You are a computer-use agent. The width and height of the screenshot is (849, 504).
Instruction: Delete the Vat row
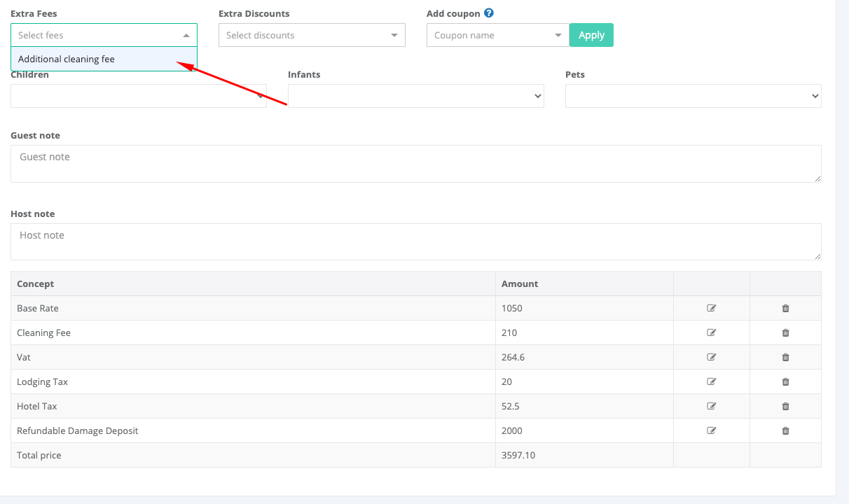[785, 357]
